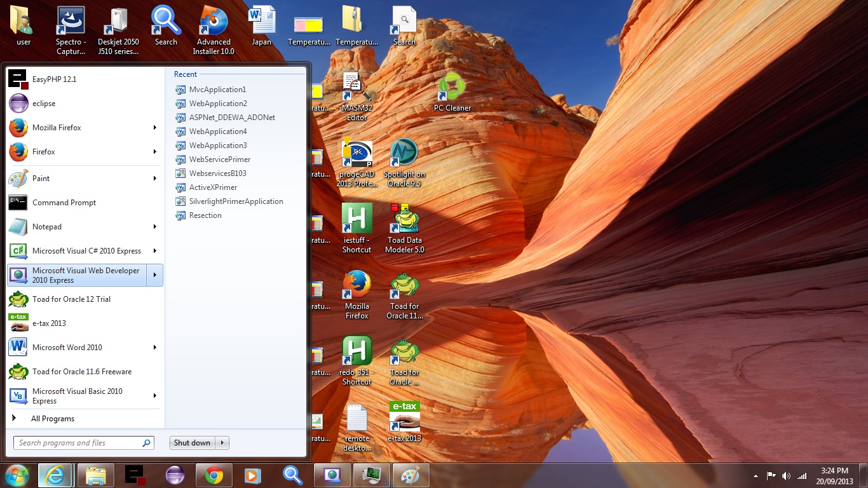
Task: Click the Windows Start orb button
Action: (17, 475)
